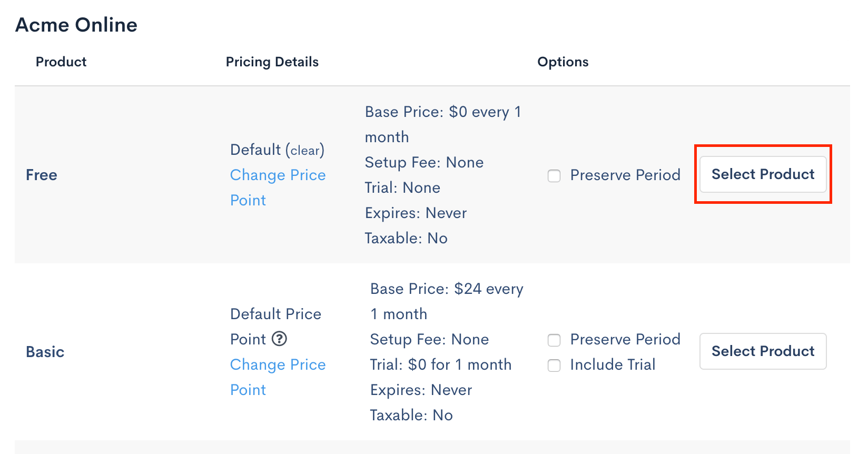Click the Pricing Details column header

(x=272, y=62)
